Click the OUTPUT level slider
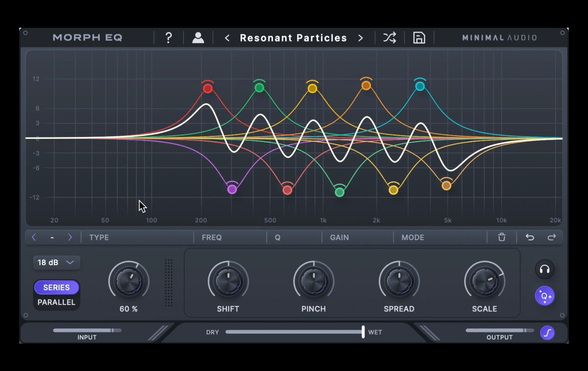Image resolution: width=588 pixels, height=371 pixels. [x=499, y=330]
